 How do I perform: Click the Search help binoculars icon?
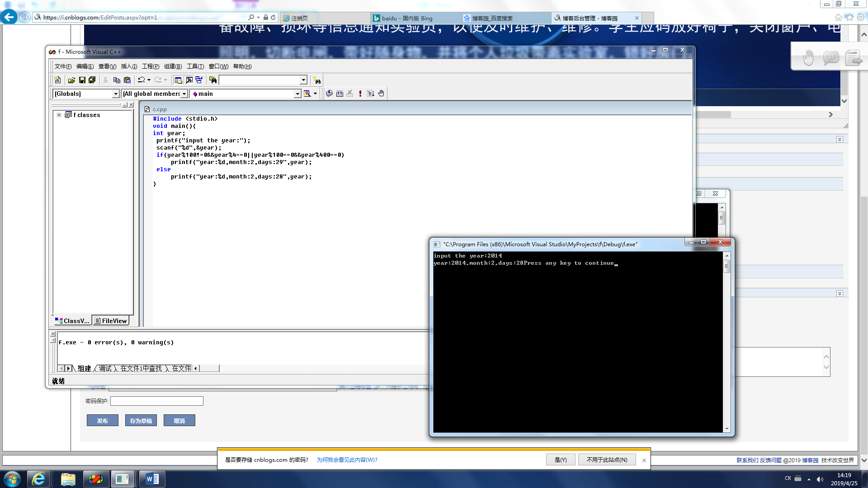317,80
